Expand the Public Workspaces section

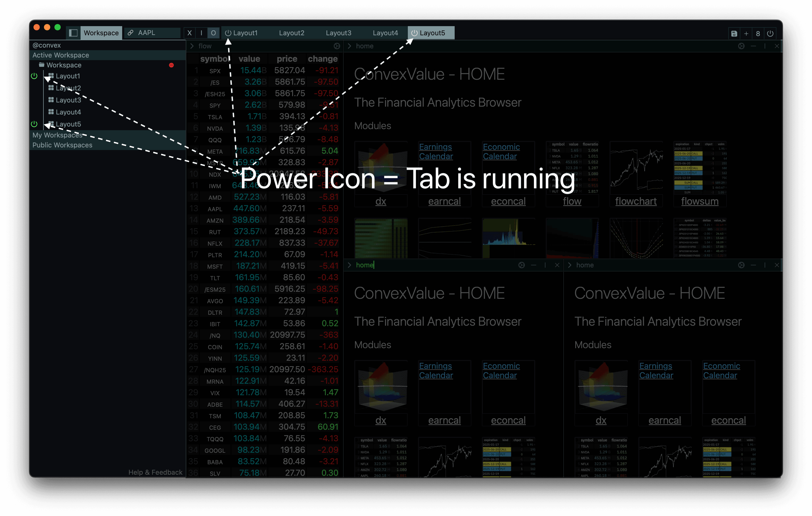(x=108, y=145)
